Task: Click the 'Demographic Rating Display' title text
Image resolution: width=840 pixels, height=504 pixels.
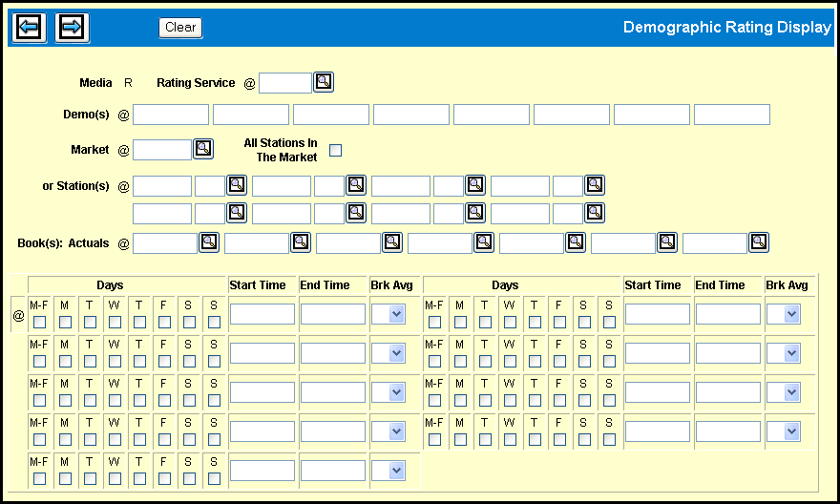Action: [727, 28]
